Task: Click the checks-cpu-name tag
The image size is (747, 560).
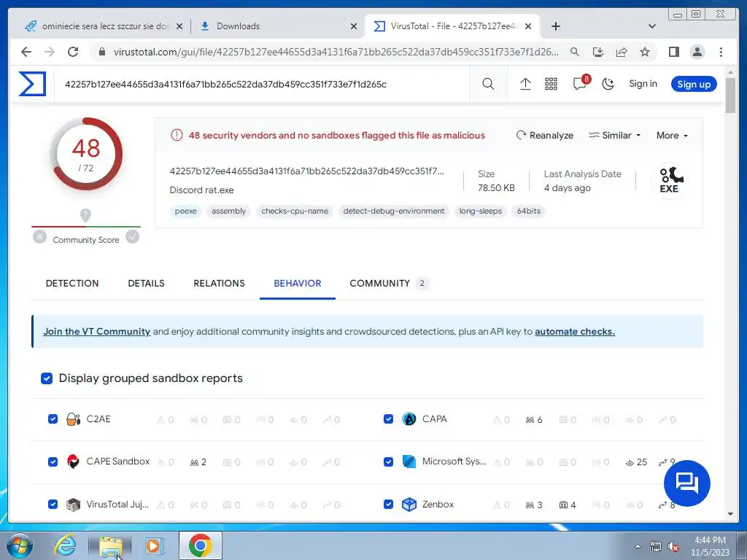Action: (295, 211)
